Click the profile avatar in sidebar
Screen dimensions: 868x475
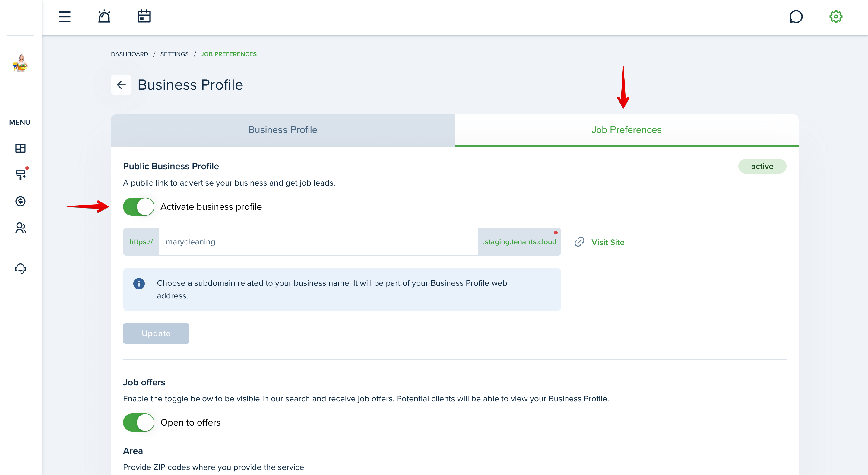(21, 63)
